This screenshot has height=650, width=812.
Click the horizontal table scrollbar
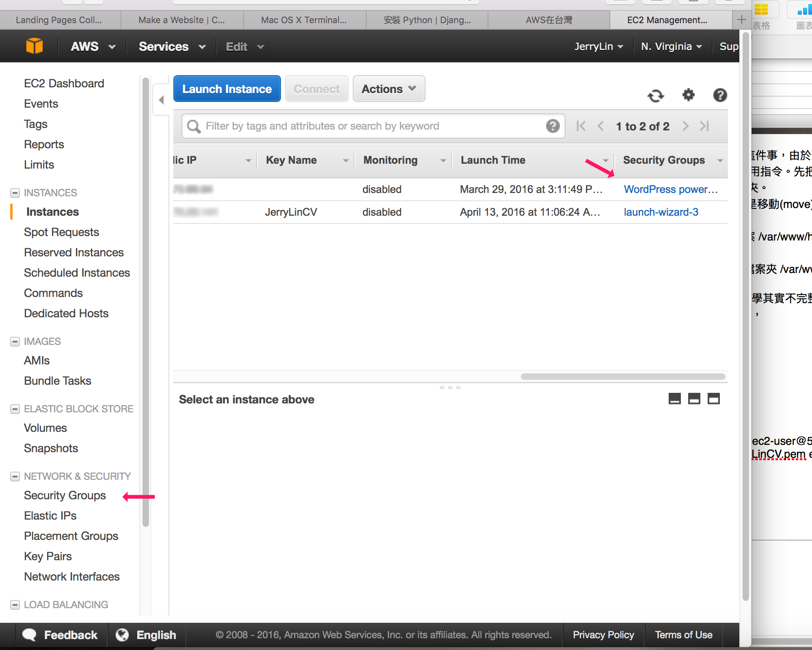click(x=623, y=377)
